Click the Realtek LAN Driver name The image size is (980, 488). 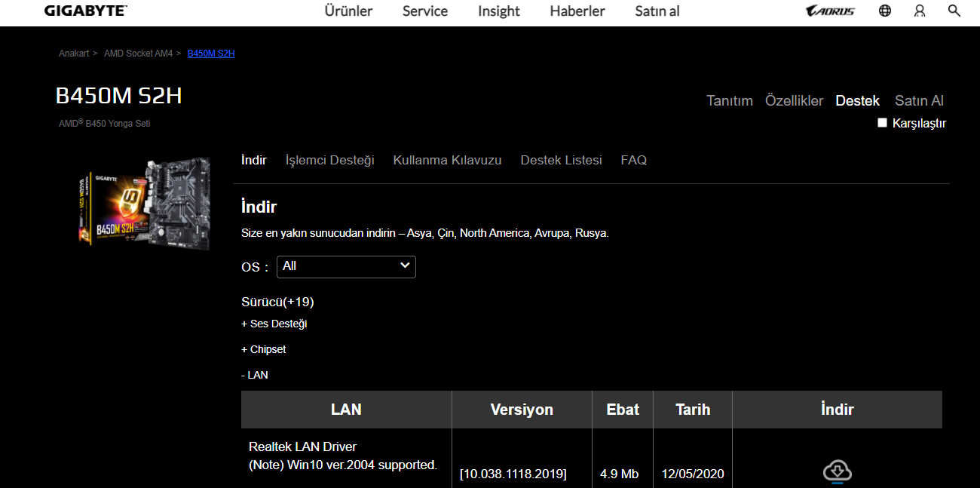[303, 447]
